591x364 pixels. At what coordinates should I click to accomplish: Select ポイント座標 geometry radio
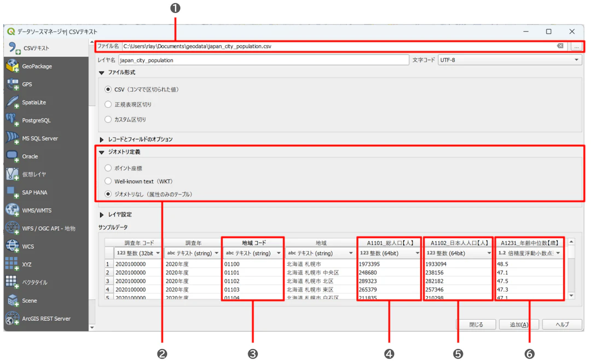tap(108, 168)
